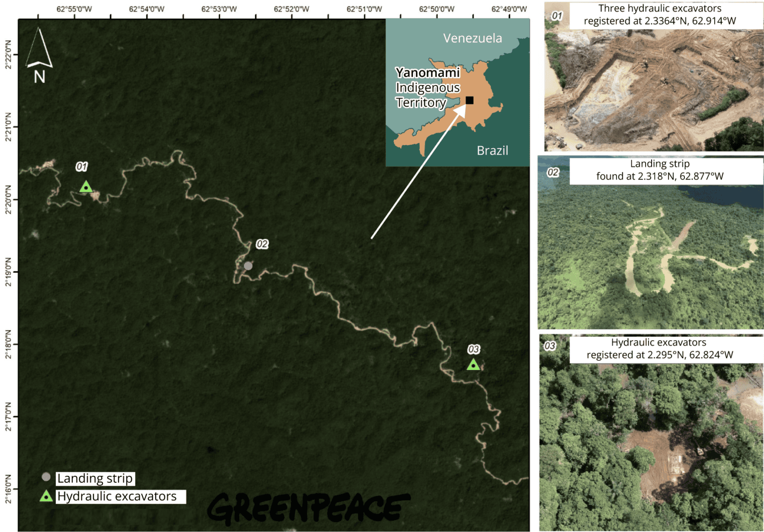Expand the site 01 callout label
Viewport: 764px width, 532px height.
click(82, 167)
